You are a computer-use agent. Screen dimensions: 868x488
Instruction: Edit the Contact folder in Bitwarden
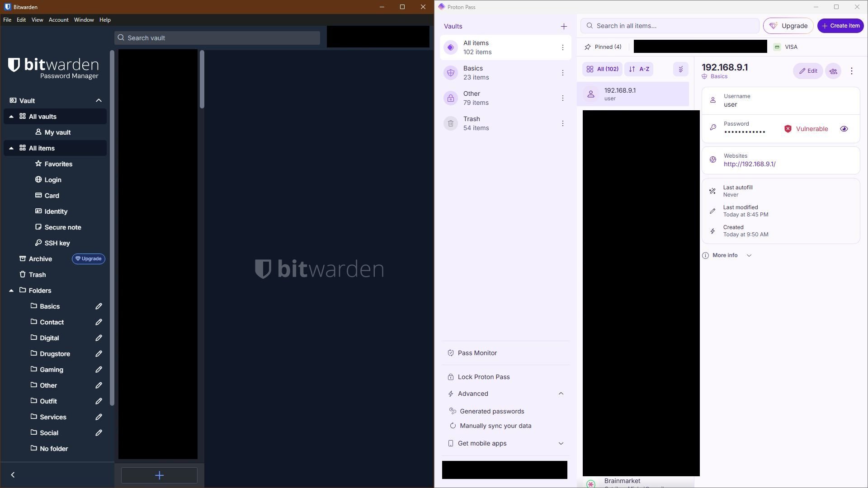(x=99, y=322)
